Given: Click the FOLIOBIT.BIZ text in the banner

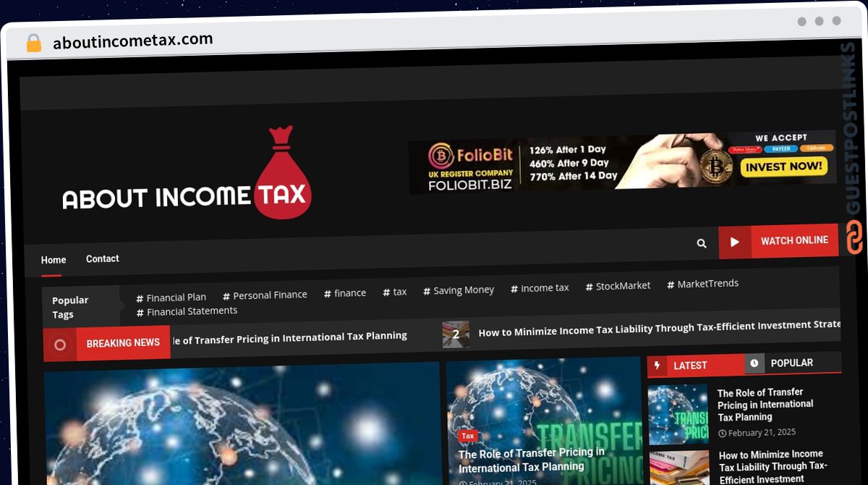Looking at the screenshot, I should (x=469, y=184).
